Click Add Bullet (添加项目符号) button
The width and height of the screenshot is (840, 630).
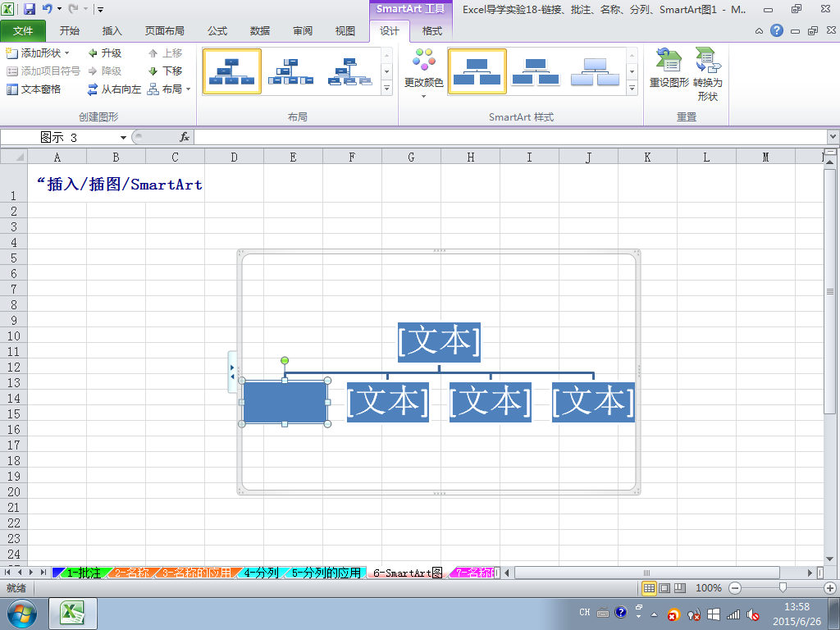tap(43, 71)
